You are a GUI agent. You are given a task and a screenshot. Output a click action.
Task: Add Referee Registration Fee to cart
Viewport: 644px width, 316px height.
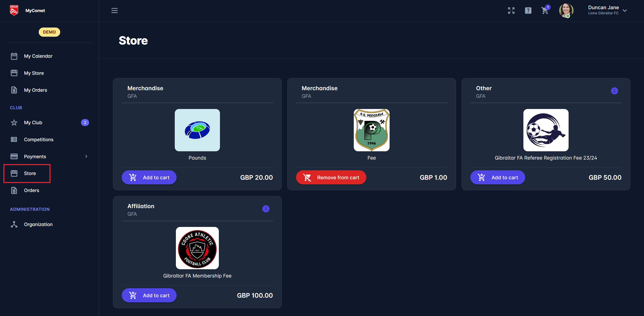[497, 177]
